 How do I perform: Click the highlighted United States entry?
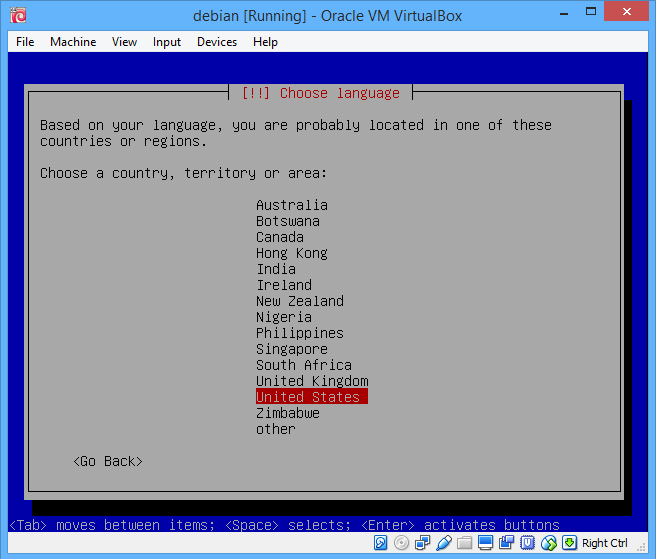[312, 397]
